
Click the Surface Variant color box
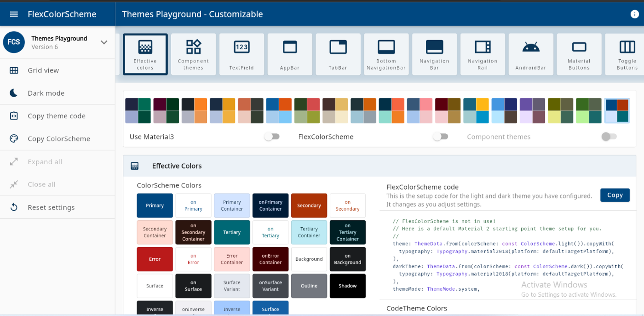pyautogui.click(x=232, y=286)
